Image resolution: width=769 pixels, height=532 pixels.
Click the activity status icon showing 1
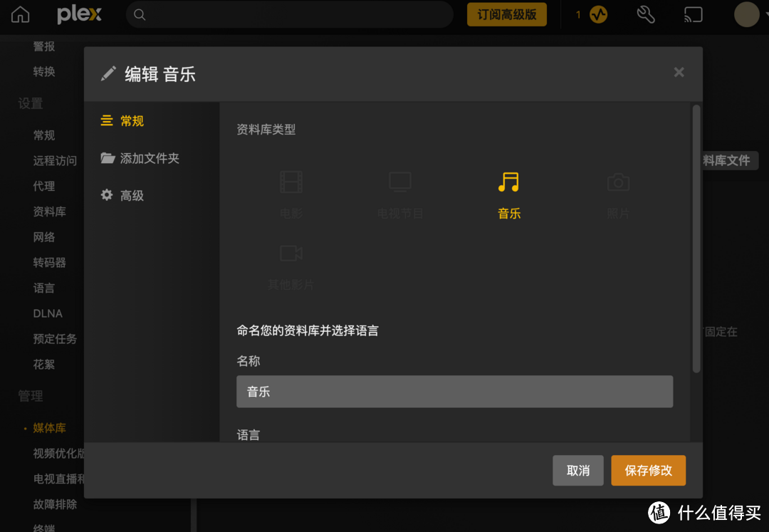coord(598,14)
